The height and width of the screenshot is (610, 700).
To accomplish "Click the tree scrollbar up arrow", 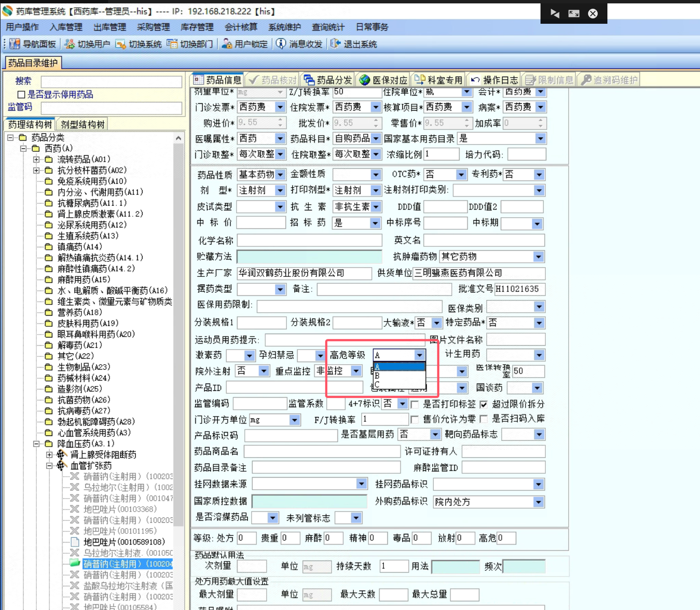I will [x=179, y=138].
